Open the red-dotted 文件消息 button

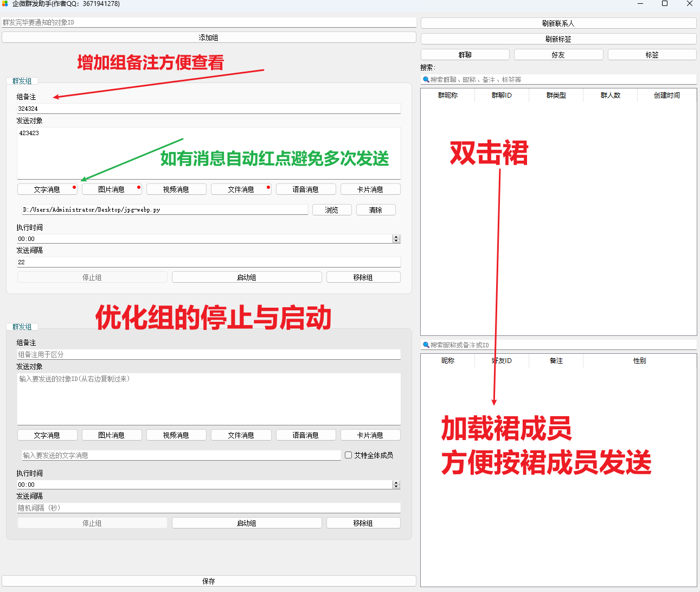(x=241, y=189)
